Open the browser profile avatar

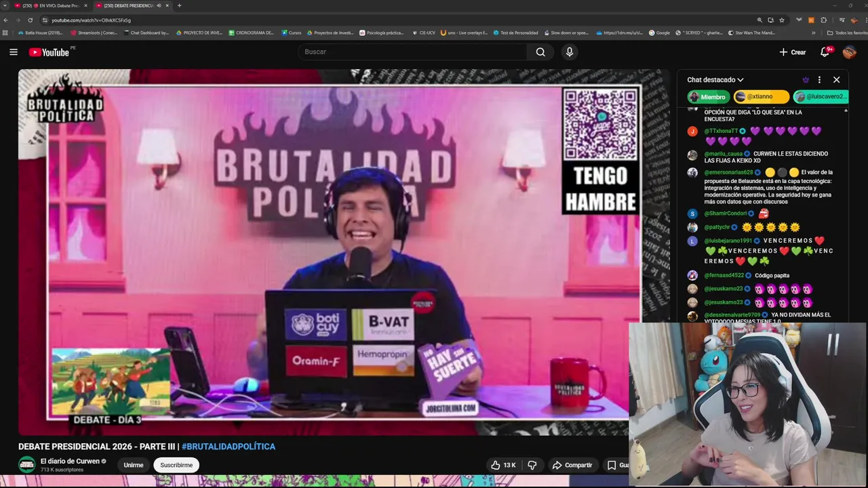click(x=853, y=20)
